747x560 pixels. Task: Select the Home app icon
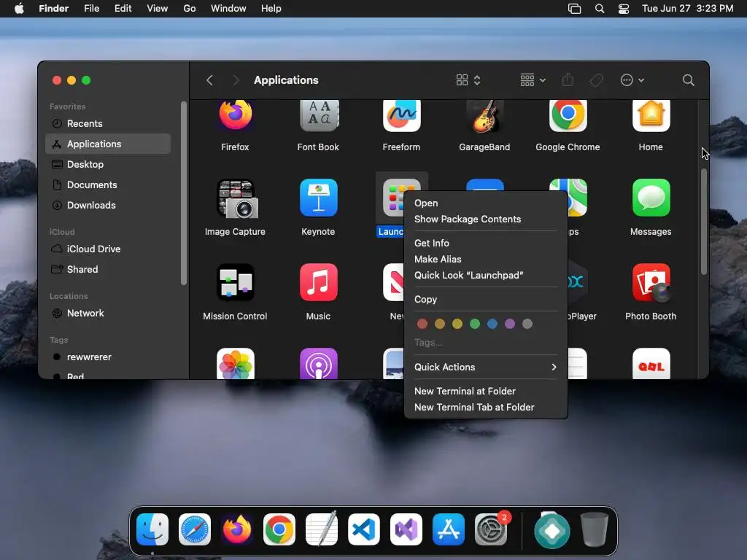click(651, 115)
